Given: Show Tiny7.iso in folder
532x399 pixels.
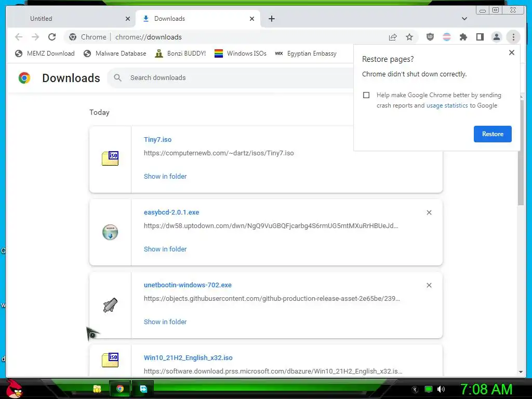Looking at the screenshot, I should click(165, 177).
